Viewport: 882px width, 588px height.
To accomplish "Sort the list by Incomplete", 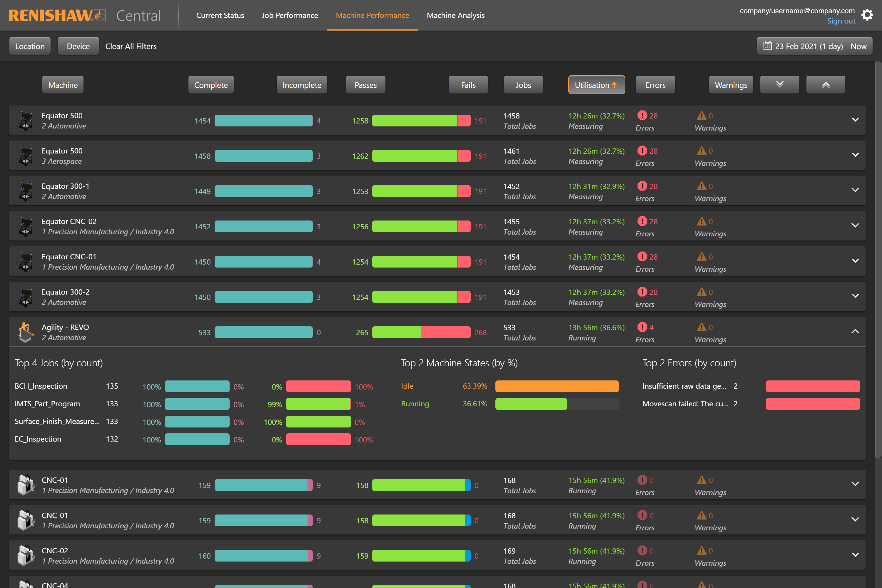I will 302,85.
